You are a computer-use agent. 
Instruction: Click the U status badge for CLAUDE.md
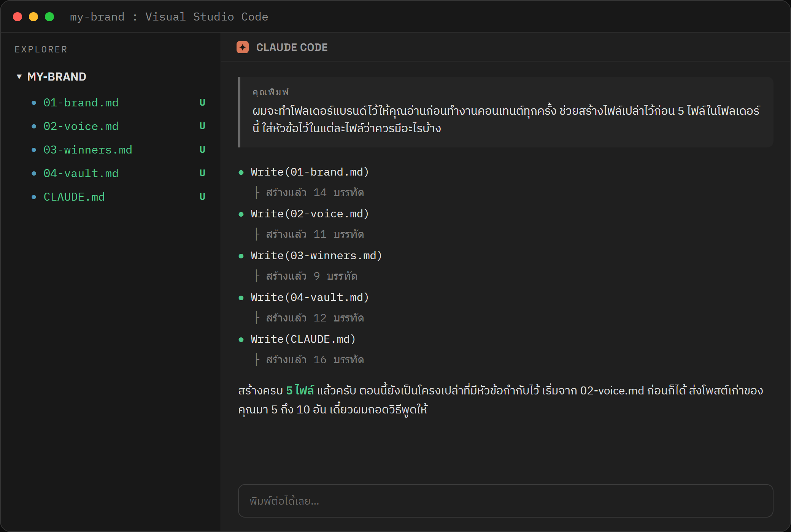202,197
